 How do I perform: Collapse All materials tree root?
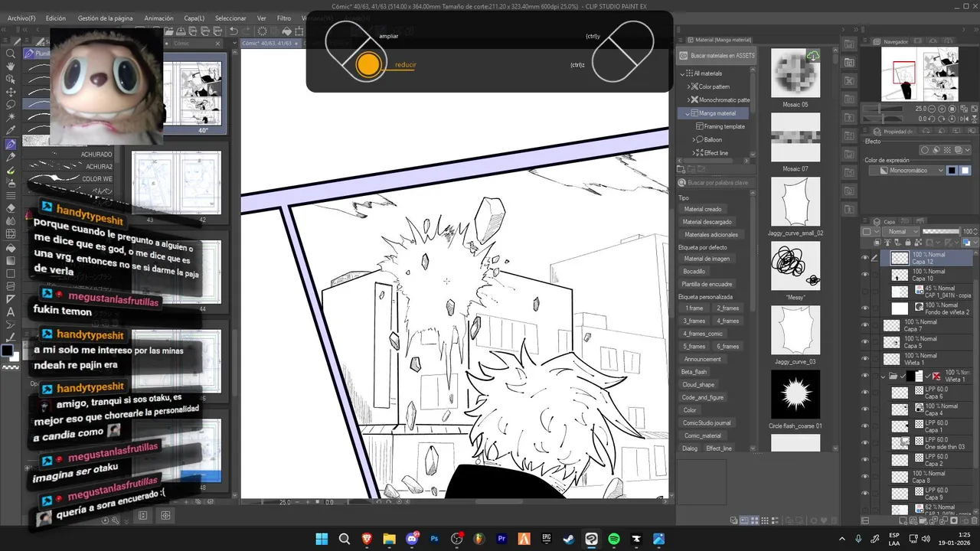click(x=683, y=73)
